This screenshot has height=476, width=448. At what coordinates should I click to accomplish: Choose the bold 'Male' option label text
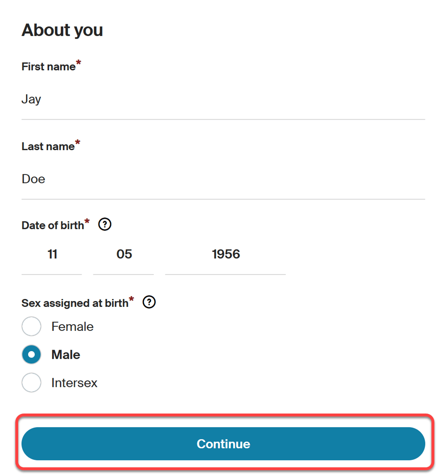click(x=66, y=355)
